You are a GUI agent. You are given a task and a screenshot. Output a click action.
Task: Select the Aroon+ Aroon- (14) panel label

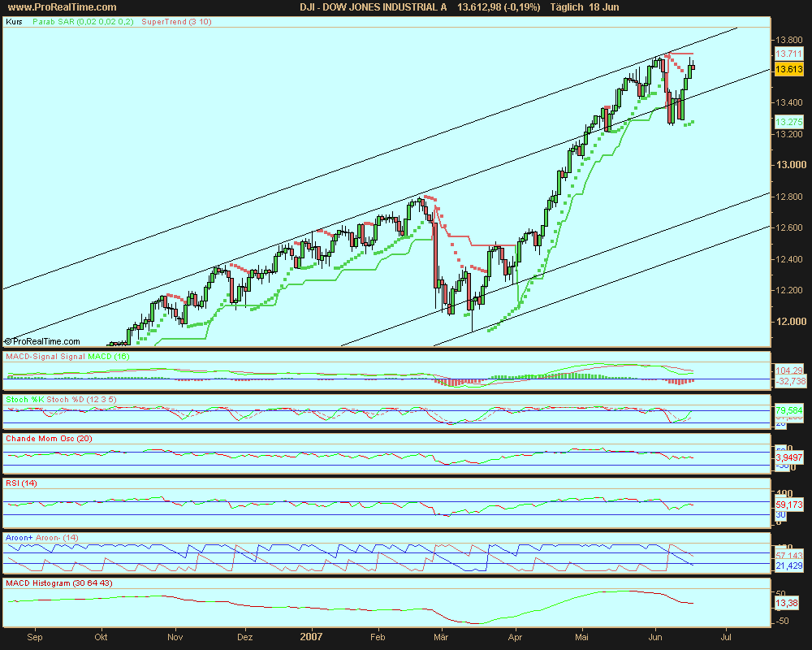pos(42,538)
